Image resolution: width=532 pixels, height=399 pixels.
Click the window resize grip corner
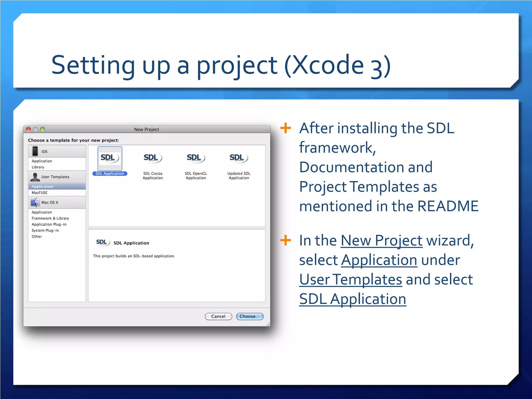tap(268, 324)
